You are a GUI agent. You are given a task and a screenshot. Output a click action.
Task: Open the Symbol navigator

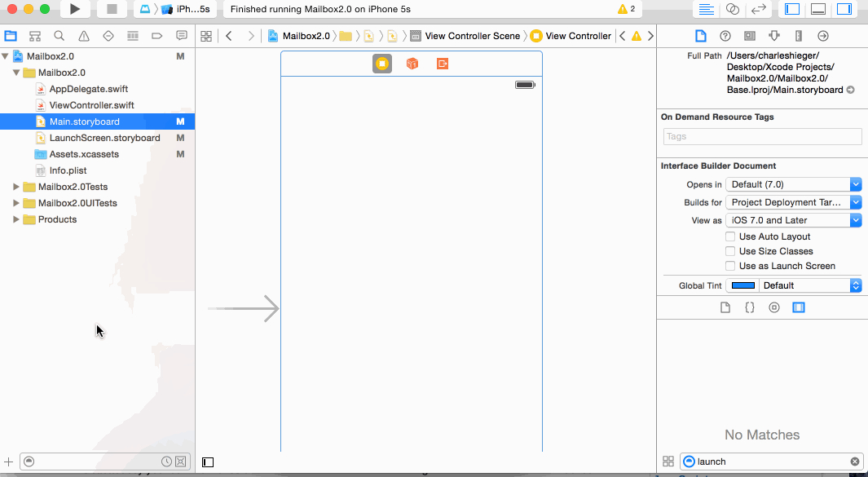pos(34,36)
